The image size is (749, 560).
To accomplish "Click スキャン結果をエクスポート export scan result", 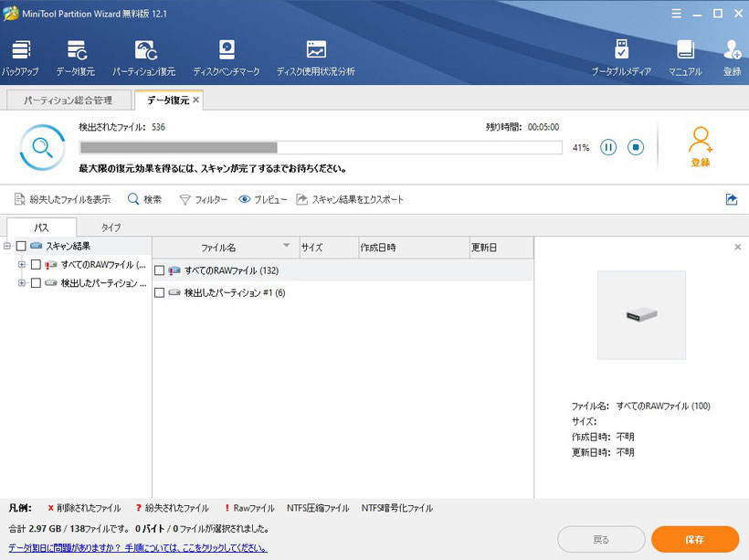I will tap(350, 199).
